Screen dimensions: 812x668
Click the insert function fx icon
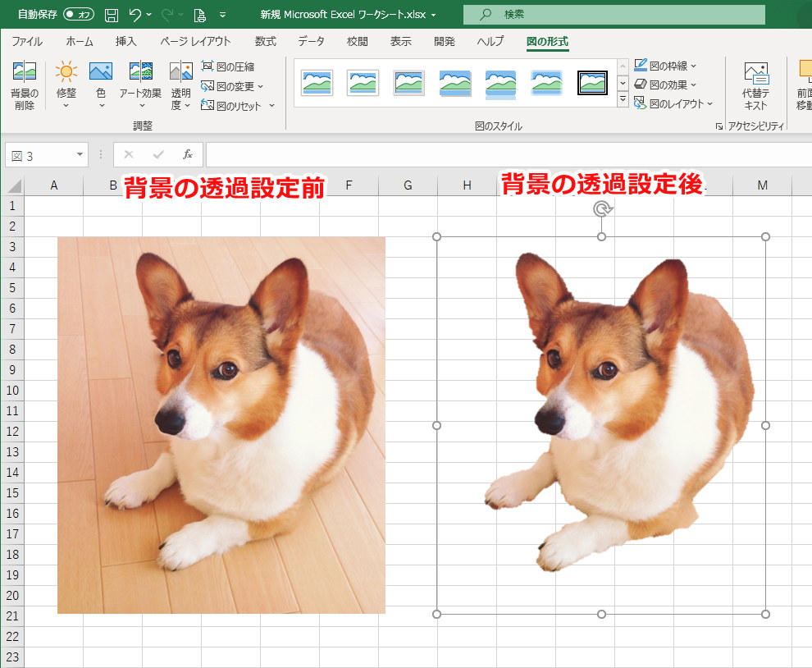click(188, 154)
